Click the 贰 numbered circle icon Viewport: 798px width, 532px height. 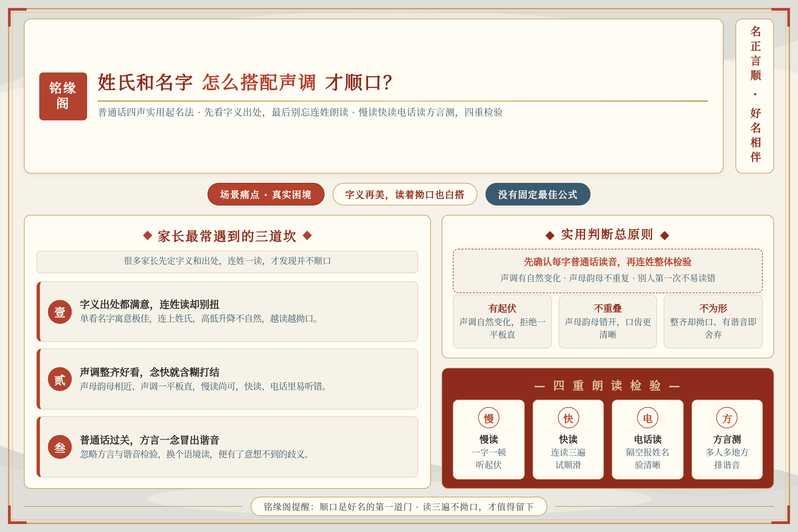(x=60, y=379)
